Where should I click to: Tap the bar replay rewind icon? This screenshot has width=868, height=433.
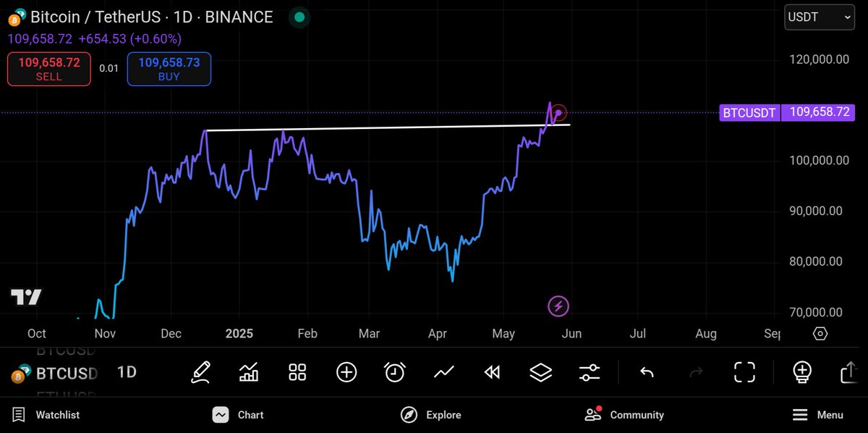tap(492, 372)
